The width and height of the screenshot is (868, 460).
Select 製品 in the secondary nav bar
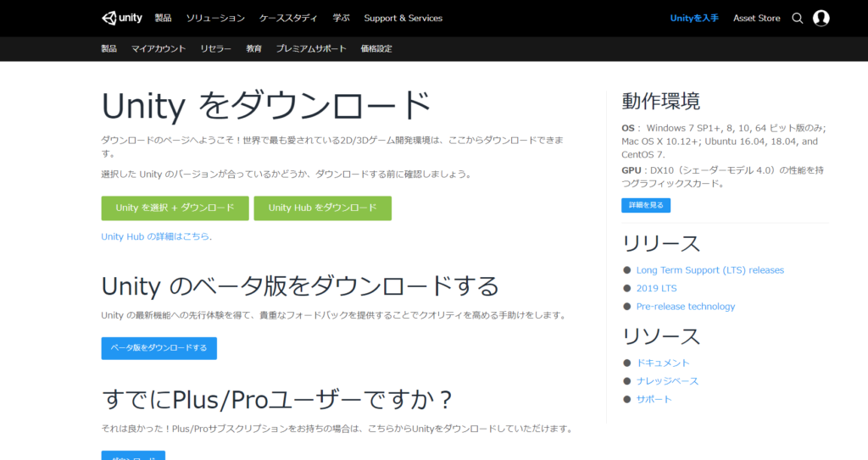[x=109, y=49]
